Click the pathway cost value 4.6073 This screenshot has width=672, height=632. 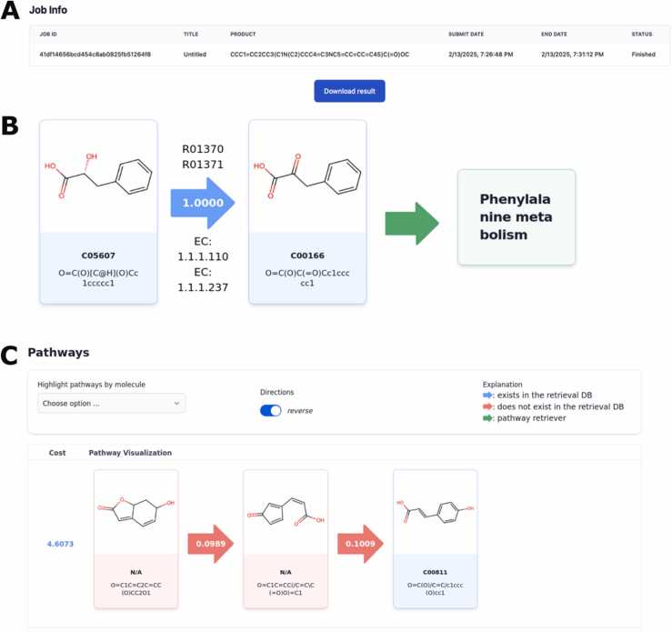60,544
